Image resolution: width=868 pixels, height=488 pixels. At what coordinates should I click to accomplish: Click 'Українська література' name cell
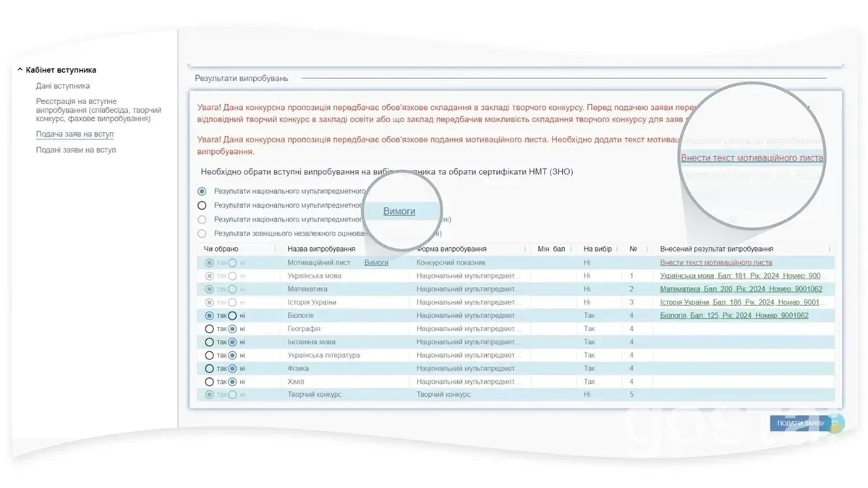tap(323, 355)
